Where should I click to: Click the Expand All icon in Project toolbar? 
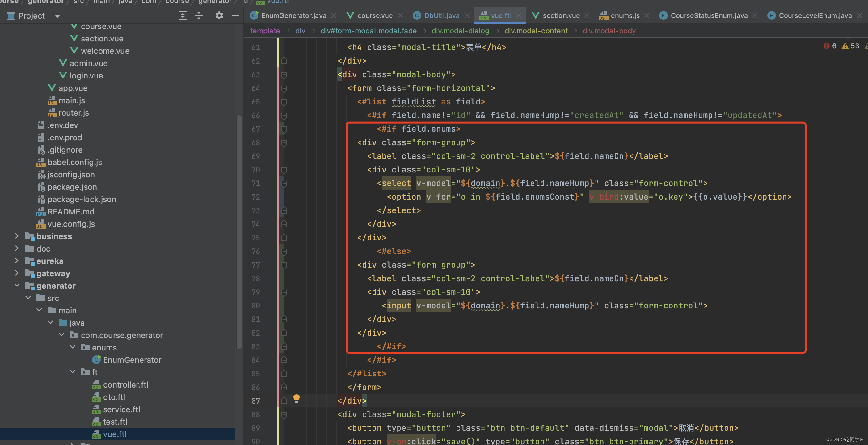click(x=183, y=15)
